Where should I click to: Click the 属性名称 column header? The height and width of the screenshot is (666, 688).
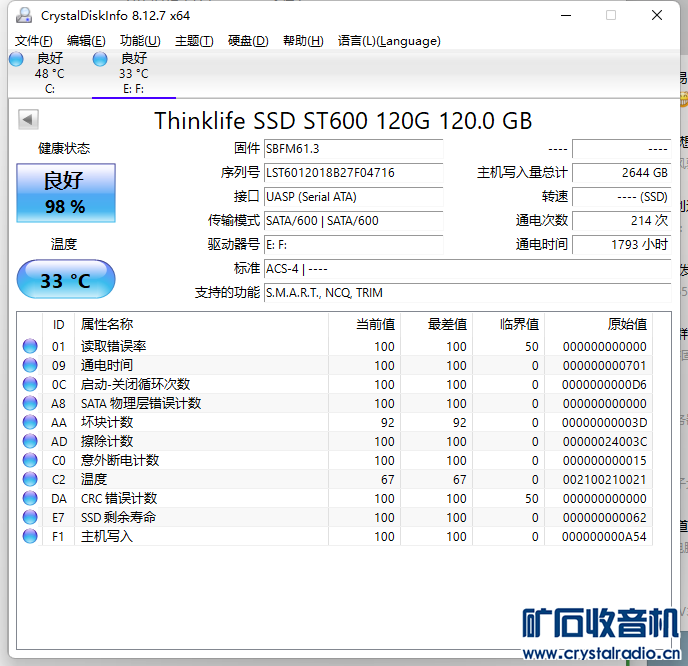(201, 325)
